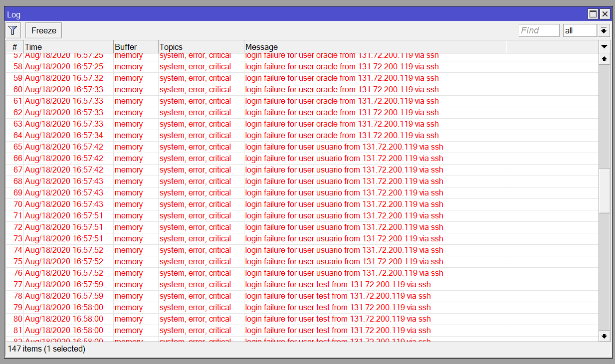
Task: Open the log filter funnel icon
Action: pyautogui.click(x=13, y=30)
